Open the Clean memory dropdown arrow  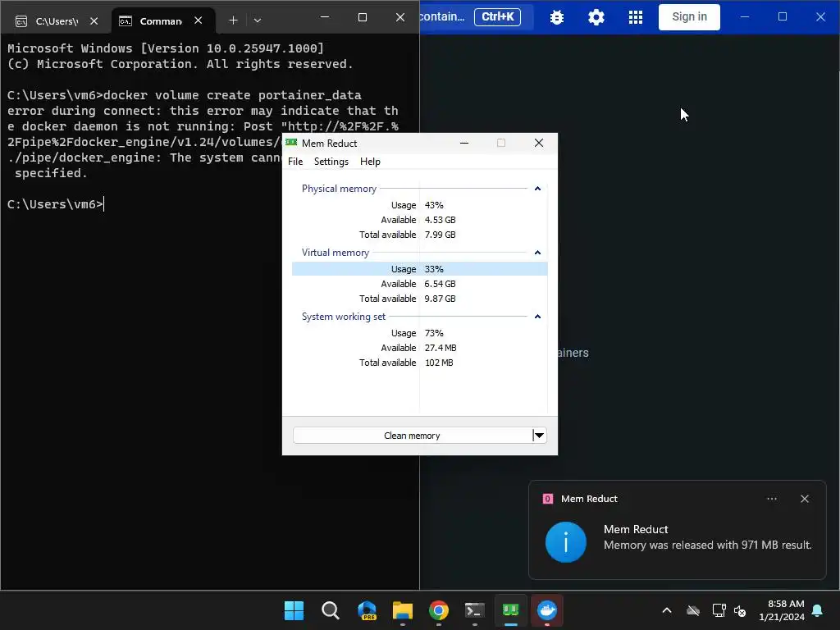click(540, 436)
